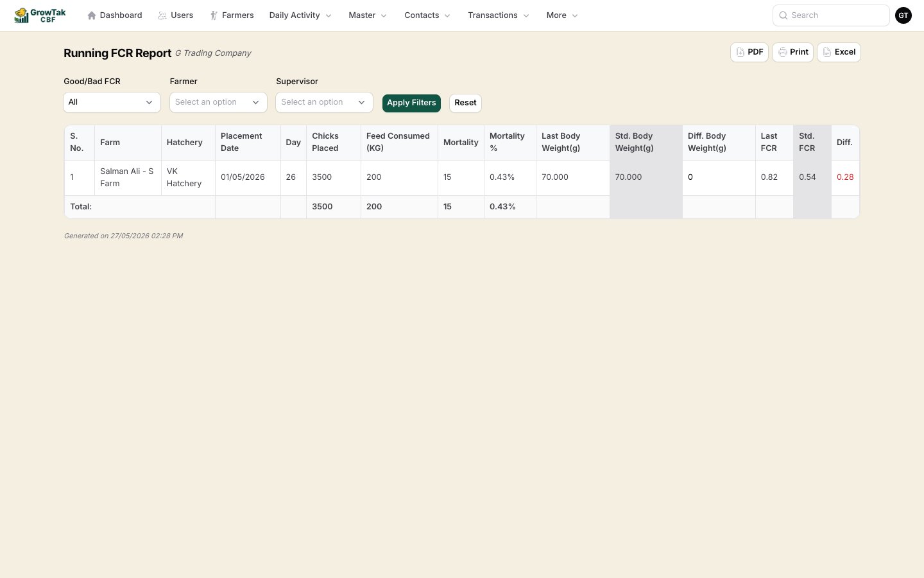Click Apply Filters button
The image size is (924, 578).
point(411,103)
